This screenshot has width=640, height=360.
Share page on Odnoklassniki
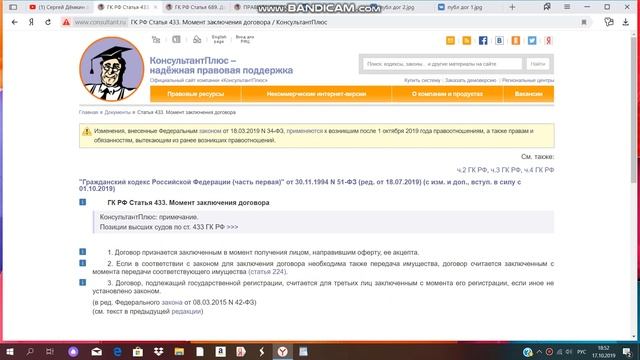click(x=516, y=40)
